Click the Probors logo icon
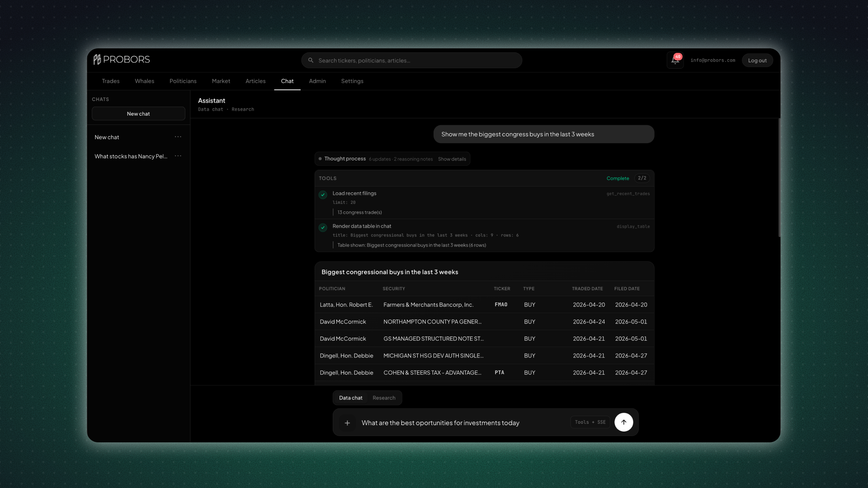 point(97,60)
